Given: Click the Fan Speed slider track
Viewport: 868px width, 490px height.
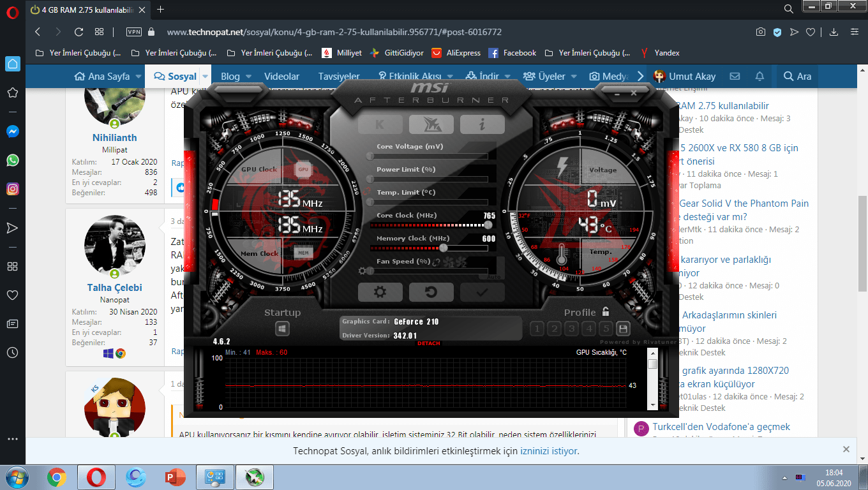Looking at the screenshot, I should [x=429, y=271].
